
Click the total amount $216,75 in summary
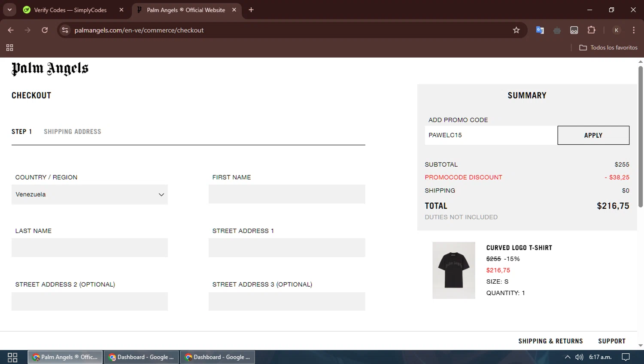pyautogui.click(x=613, y=206)
